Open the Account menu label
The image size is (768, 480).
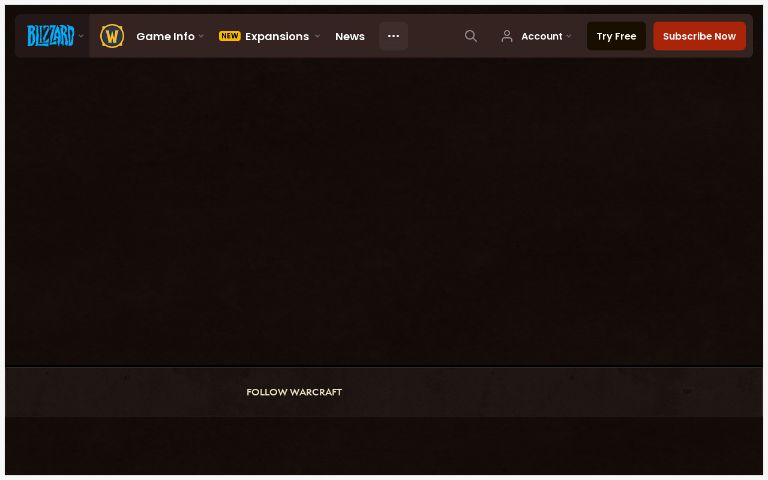541,36
